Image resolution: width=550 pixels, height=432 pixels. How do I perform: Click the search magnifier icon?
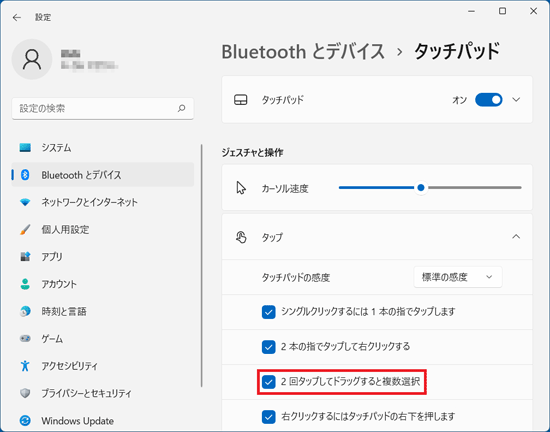click(x=181, y=108)
